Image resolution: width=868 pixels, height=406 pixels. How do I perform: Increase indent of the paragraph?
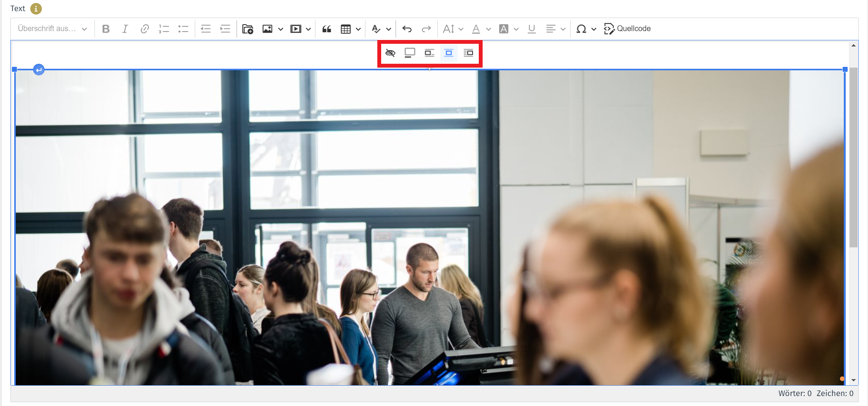[225, 29]
